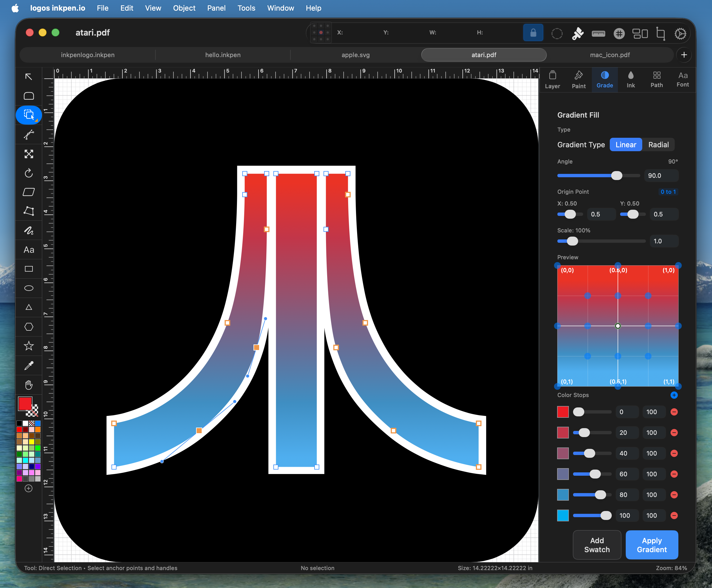Click the Angle slider handle
The height and width of the screenshot is (588, 712).
click(x=616, y=176)
